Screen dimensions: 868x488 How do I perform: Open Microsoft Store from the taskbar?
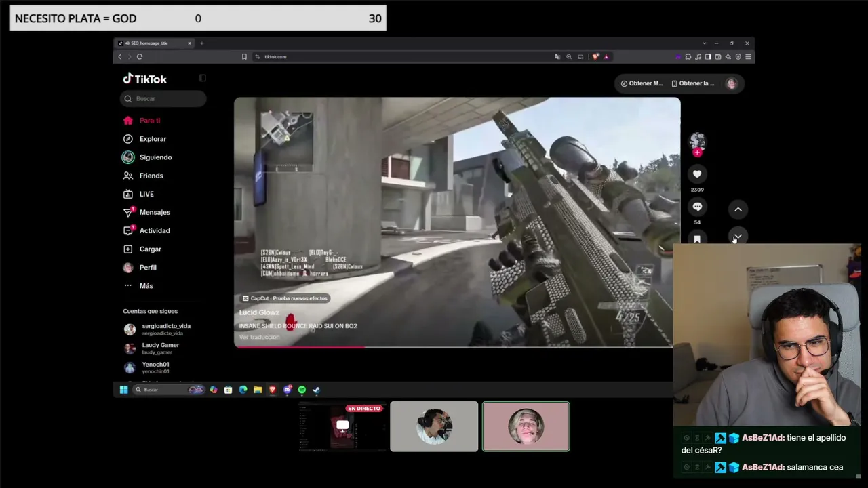[x=228, y=390]
